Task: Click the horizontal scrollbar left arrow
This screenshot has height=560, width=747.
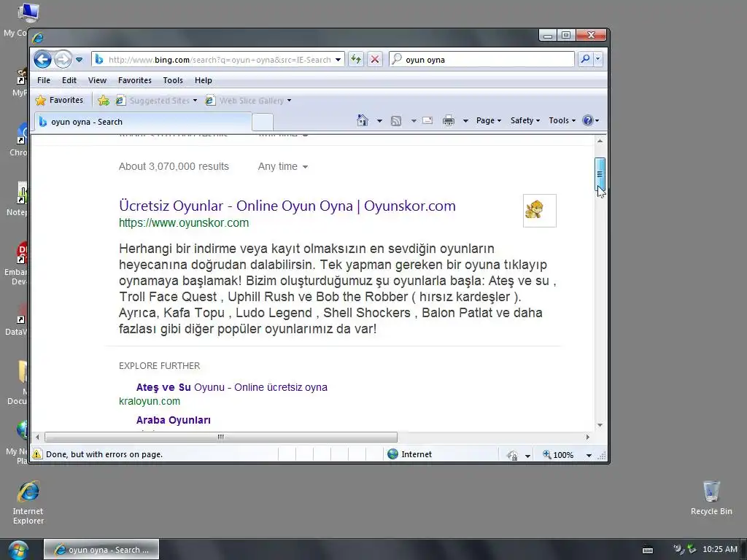Action: point(38,437)
